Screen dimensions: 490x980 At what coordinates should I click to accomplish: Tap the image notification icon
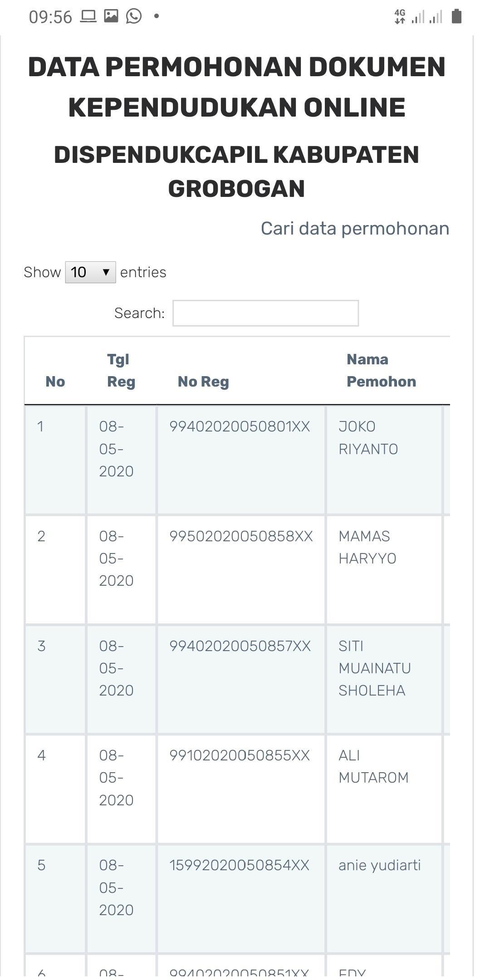[111, 16]
